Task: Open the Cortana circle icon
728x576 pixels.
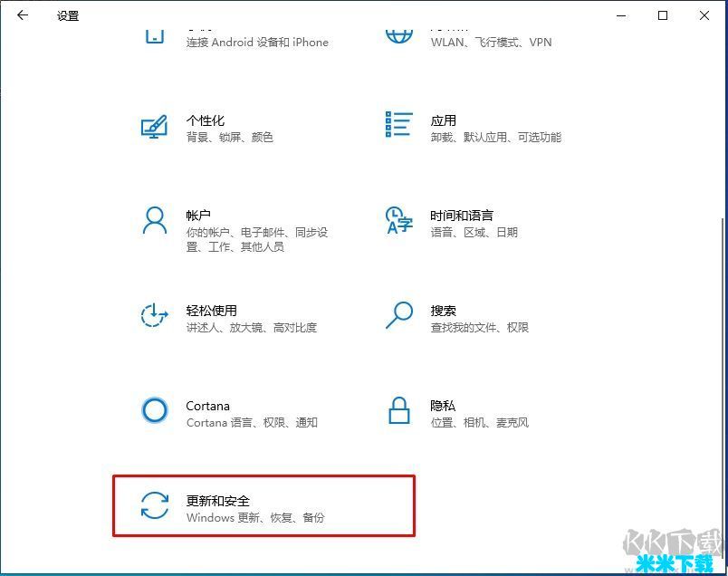Action: (155, 410)
